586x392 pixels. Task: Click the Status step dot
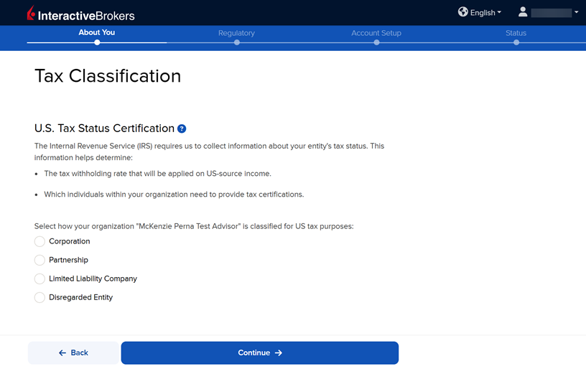tap(516, 42)
